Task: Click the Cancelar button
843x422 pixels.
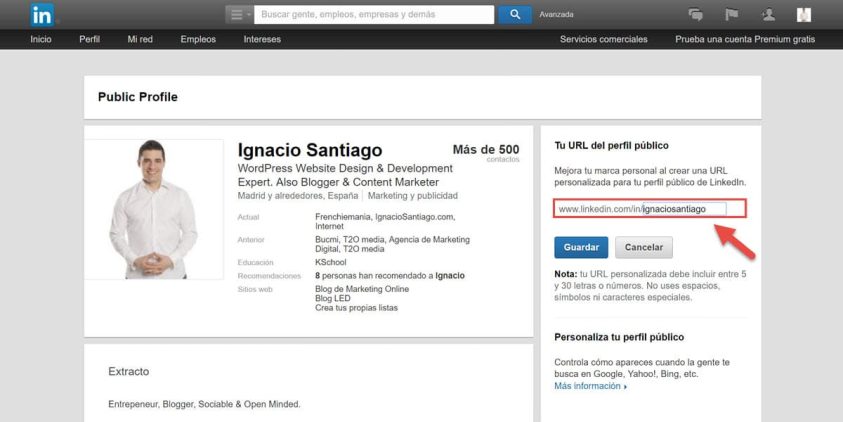Action: pyautogui.click(x=644, y=247)
